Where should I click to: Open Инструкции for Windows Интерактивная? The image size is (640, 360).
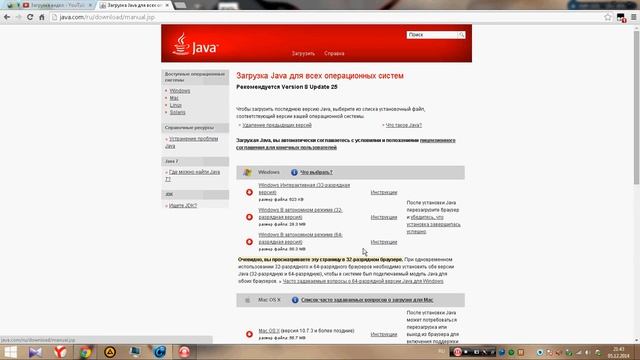384,192
